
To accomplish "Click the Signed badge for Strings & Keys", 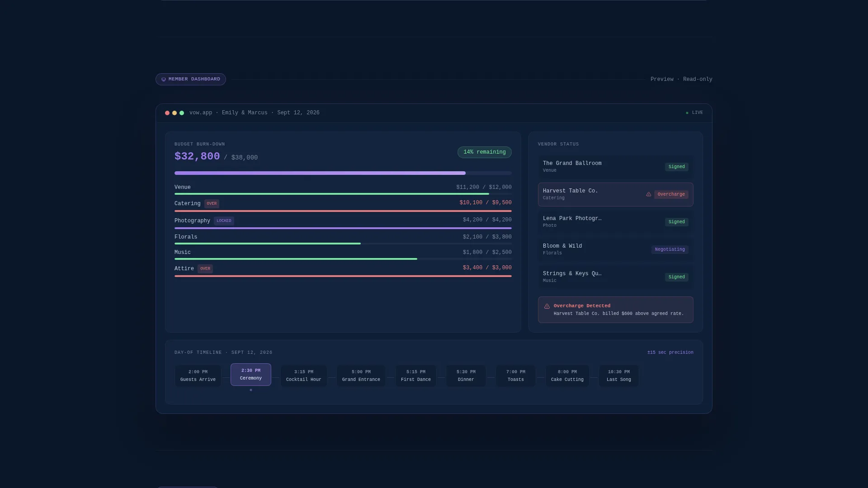I will coord(677,277).
